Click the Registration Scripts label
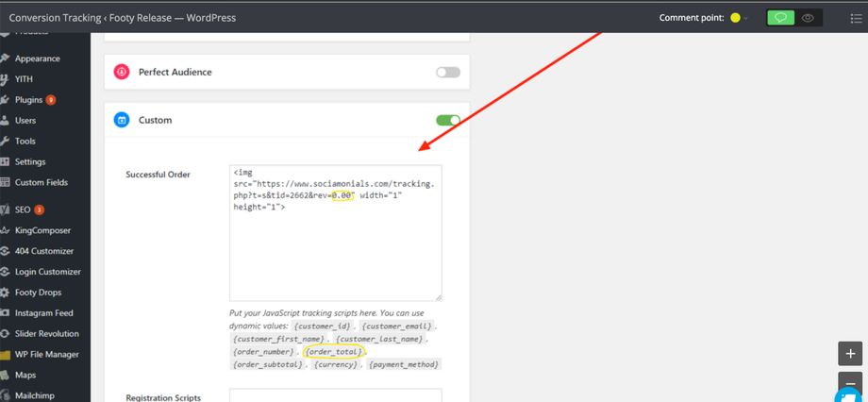 point(163,397)
